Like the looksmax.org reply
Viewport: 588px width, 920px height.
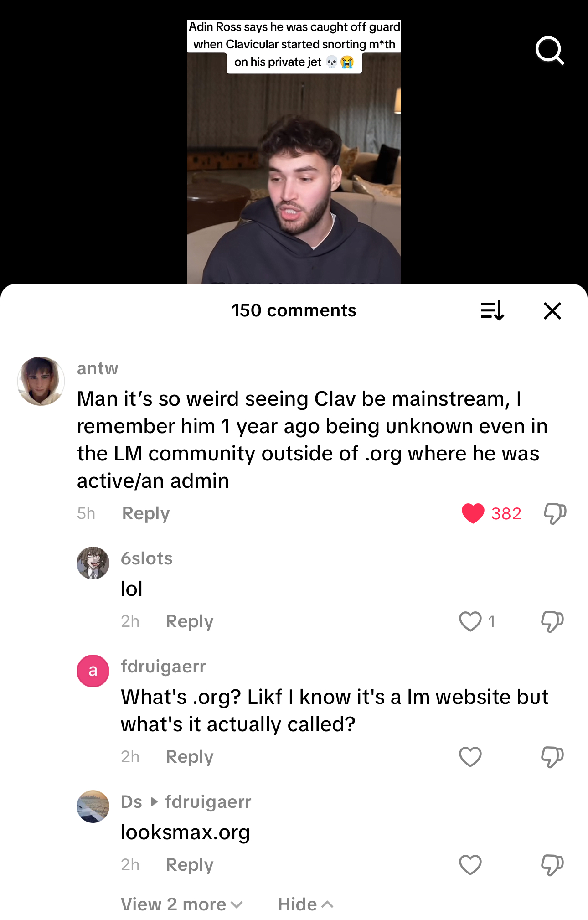point(470,864)
